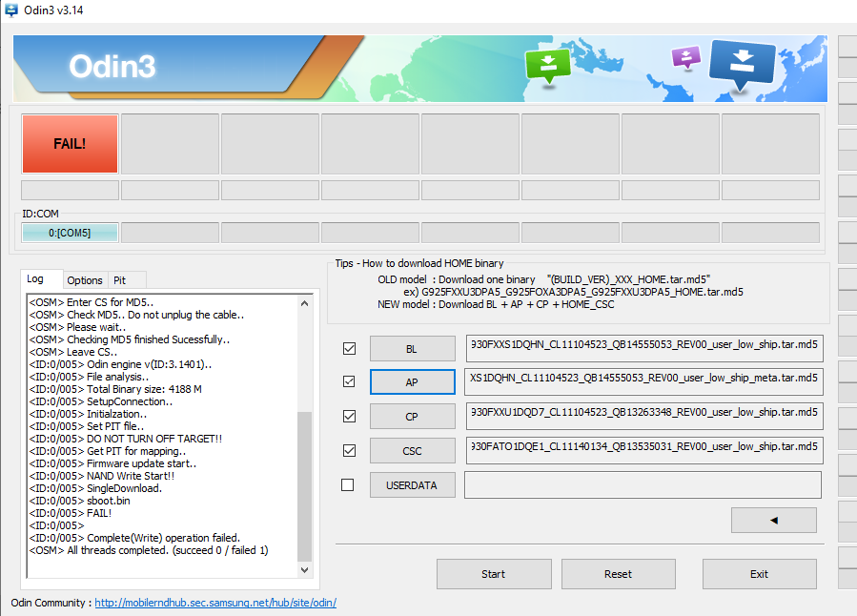The image size is (857, 616).
Task: Click log line 'sboot.bin'
Action: click(80, 501)
